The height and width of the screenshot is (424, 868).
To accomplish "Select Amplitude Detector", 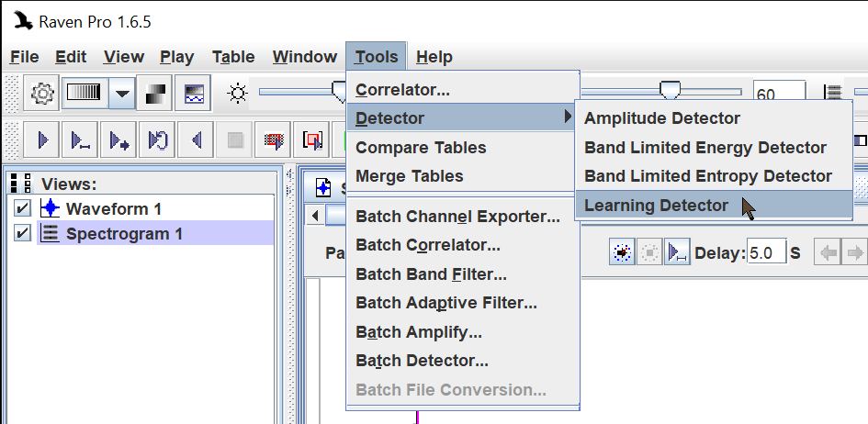I will click(x=714, y=118).
